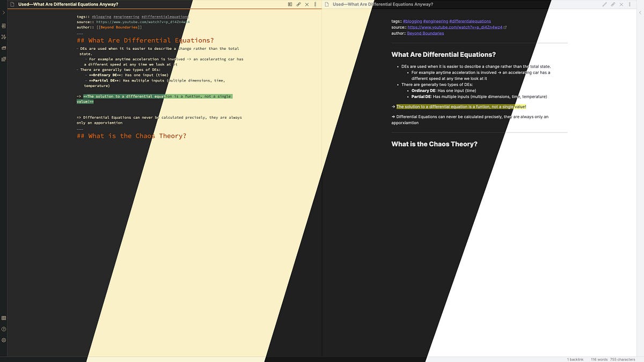Open the vault switcher icon
Image resolution: width=644 pixels, height=362 pixels.
[3, 317]
